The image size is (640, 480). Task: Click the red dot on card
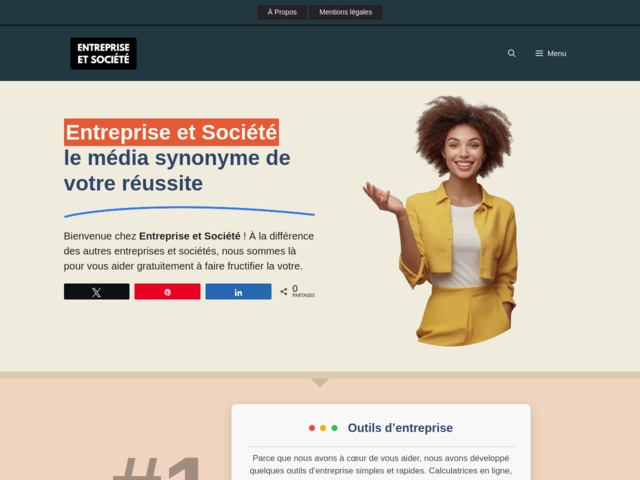coord(312,428)
